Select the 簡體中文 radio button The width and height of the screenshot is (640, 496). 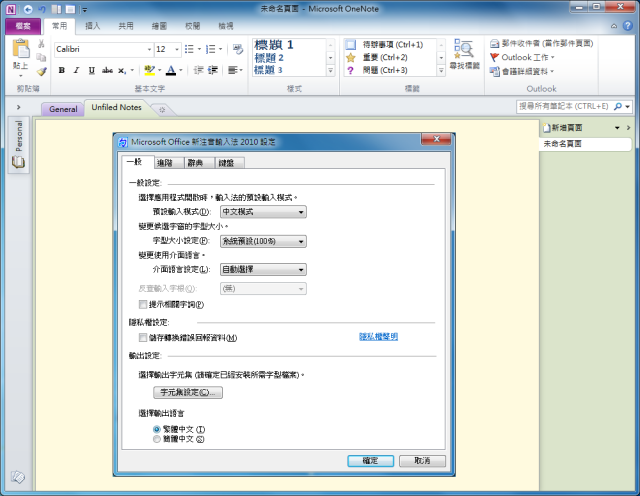[x=157, y=439]
